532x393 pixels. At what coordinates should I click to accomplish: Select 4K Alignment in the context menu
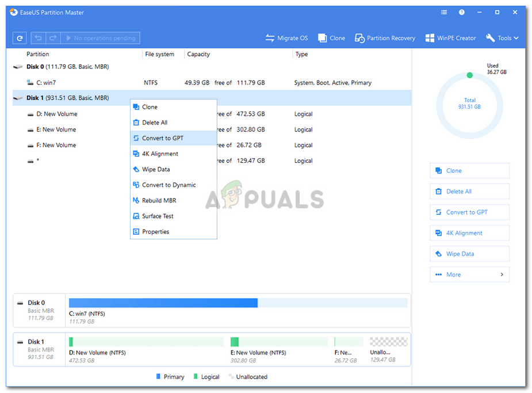pyautogui.click(x=173, y=154)
